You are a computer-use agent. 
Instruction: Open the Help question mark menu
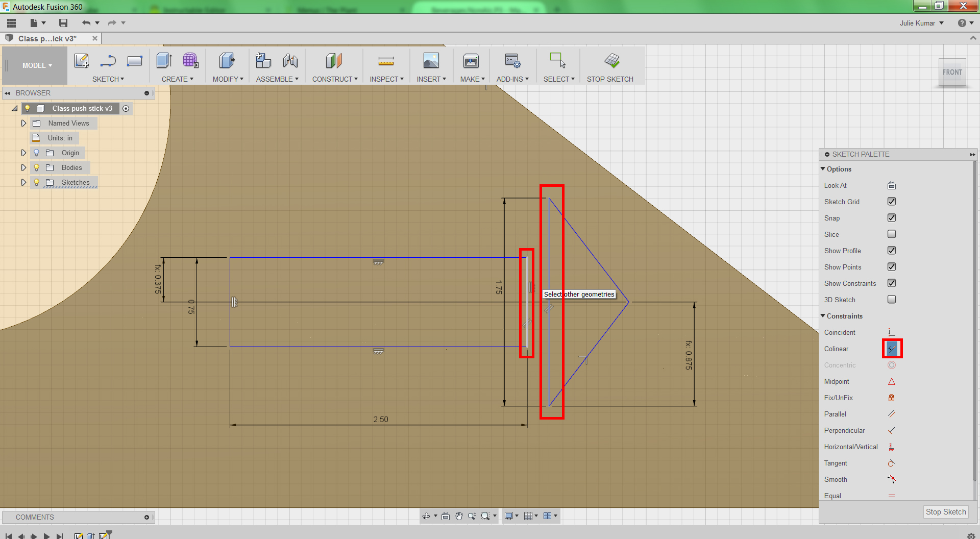click(x=965, y=23)
